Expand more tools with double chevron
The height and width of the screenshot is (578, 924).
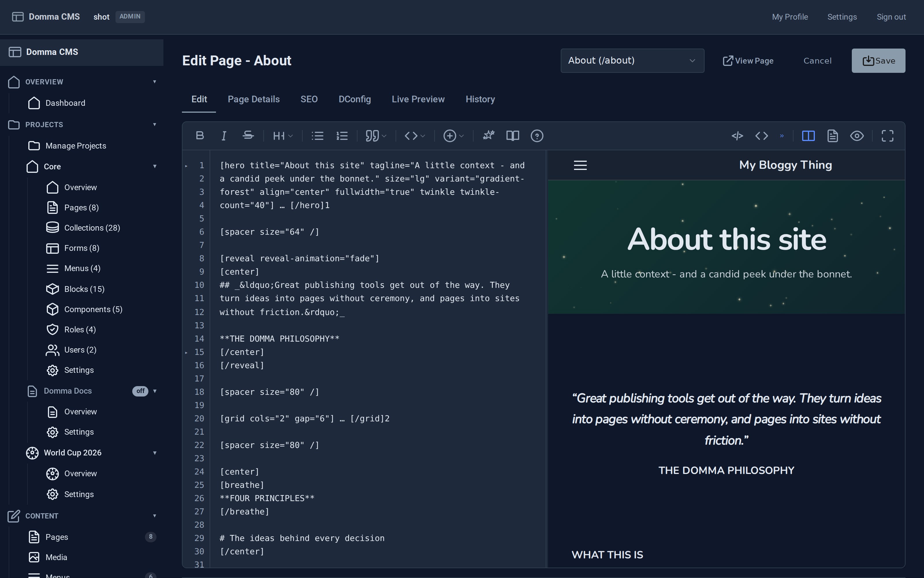782,136
